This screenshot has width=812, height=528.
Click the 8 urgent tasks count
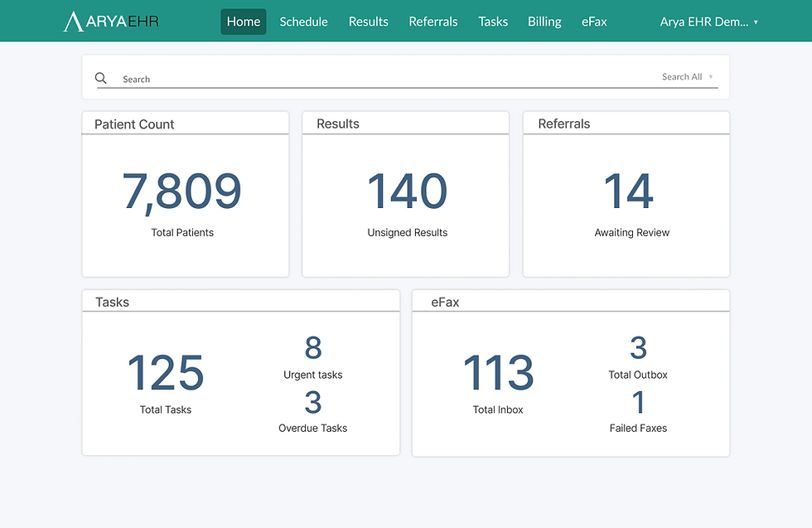313,347
